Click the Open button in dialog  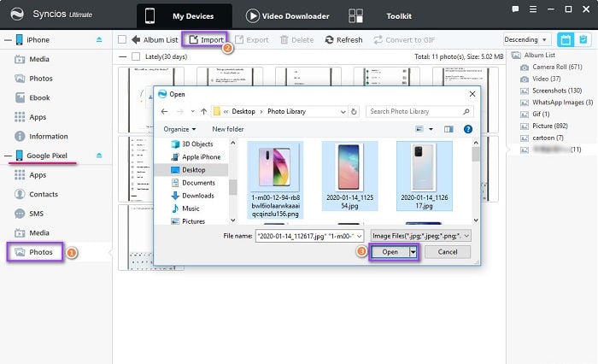pyautogui.click(x=390, y=252)
